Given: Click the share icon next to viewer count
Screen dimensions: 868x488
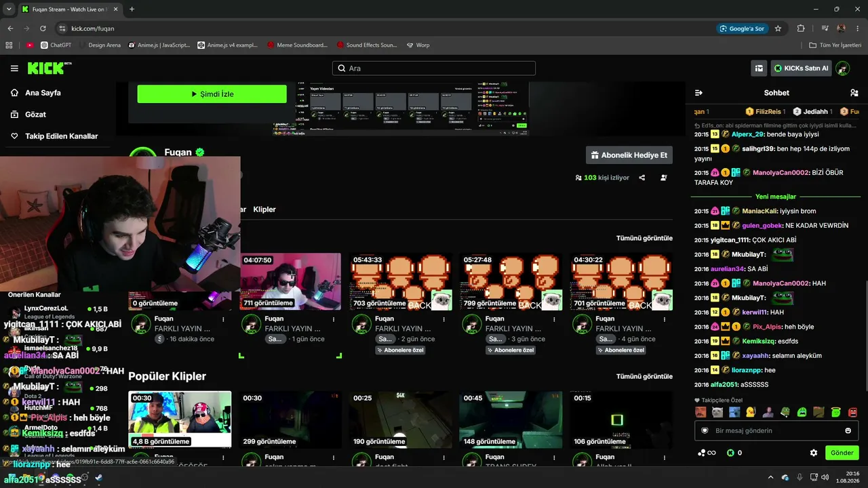Looking at the screenshot, I should (x=642, y=178).
